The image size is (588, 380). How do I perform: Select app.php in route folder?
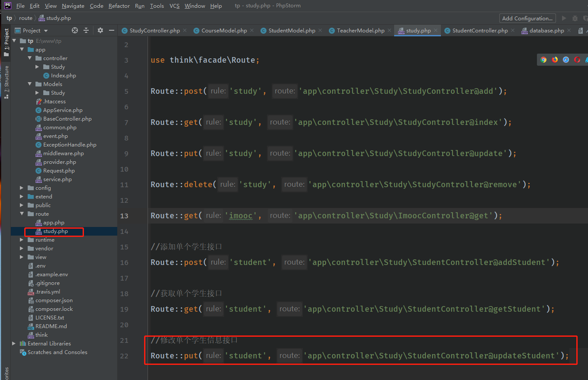point(54,222)
